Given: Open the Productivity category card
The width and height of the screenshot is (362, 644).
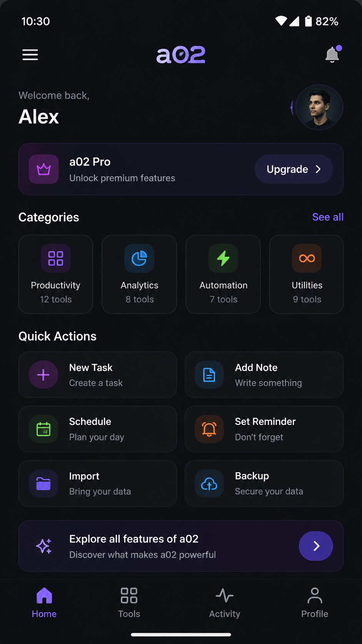Looking at the screenshot, I should [x=56, y=274].
